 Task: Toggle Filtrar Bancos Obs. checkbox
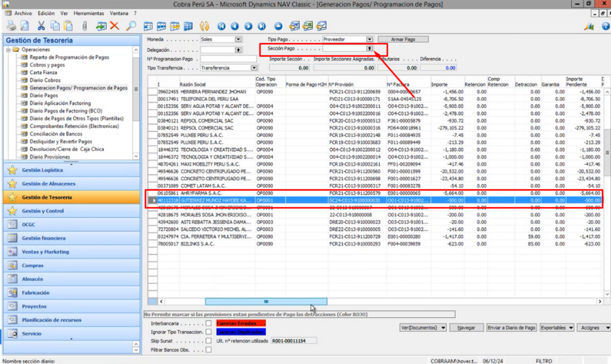pos(208,350)
